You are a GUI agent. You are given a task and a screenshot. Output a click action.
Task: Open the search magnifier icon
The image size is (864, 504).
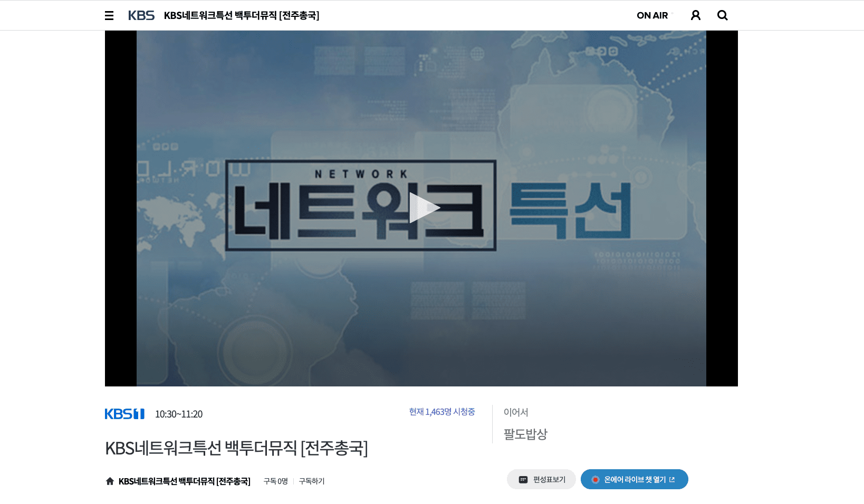[723, 15]
